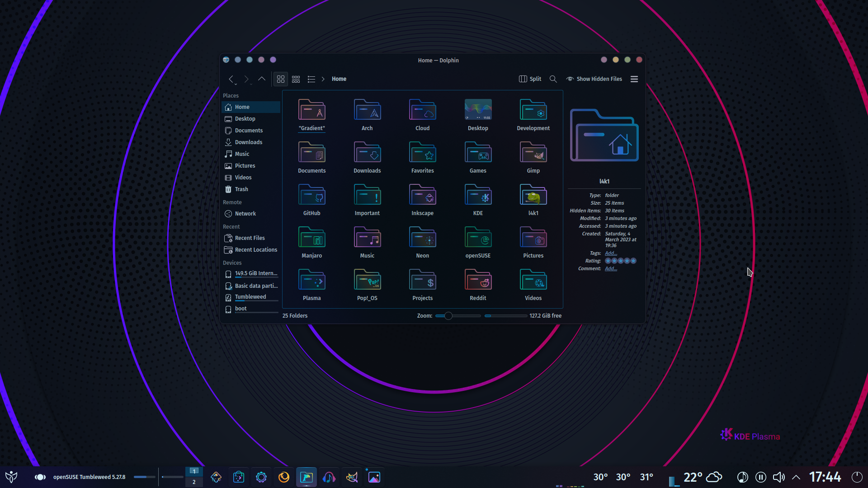The width and height of the screenshot is (868, 488).
Task: Select the Important folder icon
Action: (x=367, y=195)
